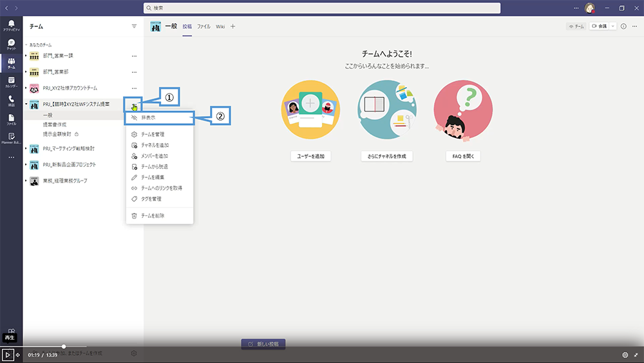Click the 検索 search field
Image resolution: width=644 pixels, height=363 pixels.
(322, 8)
